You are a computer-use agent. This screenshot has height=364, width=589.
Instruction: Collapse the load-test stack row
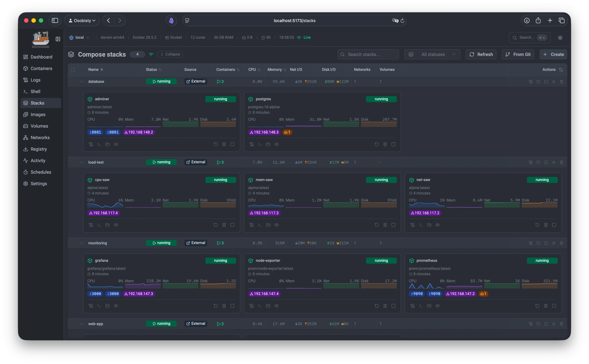82,162
